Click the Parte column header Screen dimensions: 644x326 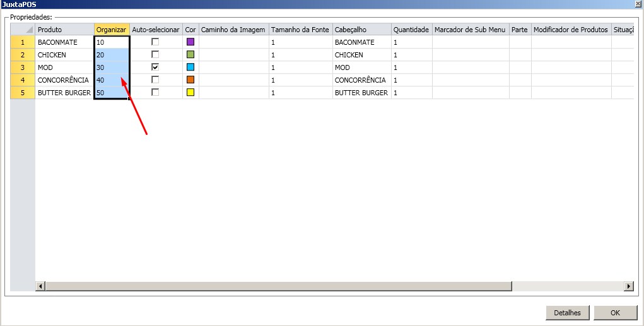pyautogui.click(x=520, y=30)
